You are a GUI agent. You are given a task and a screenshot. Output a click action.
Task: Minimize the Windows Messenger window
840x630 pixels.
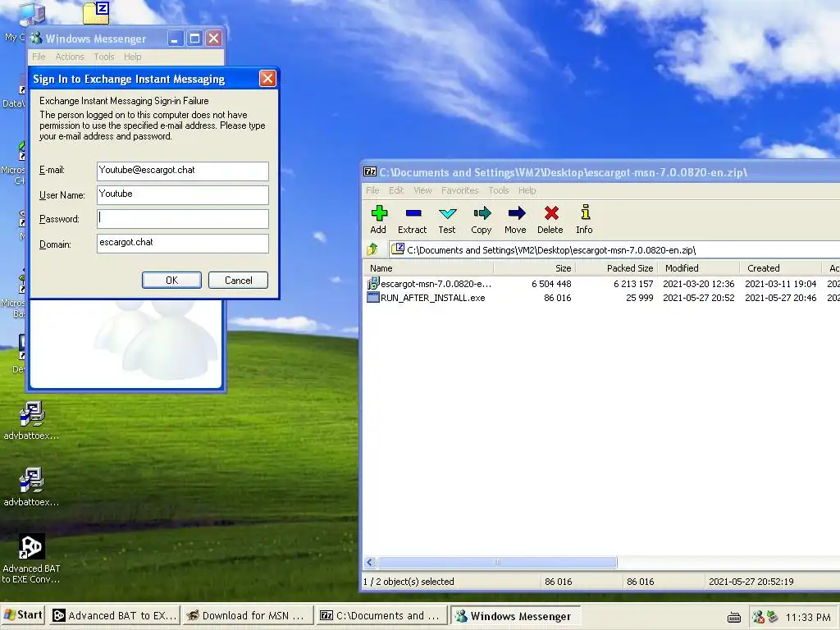point(176,38)
